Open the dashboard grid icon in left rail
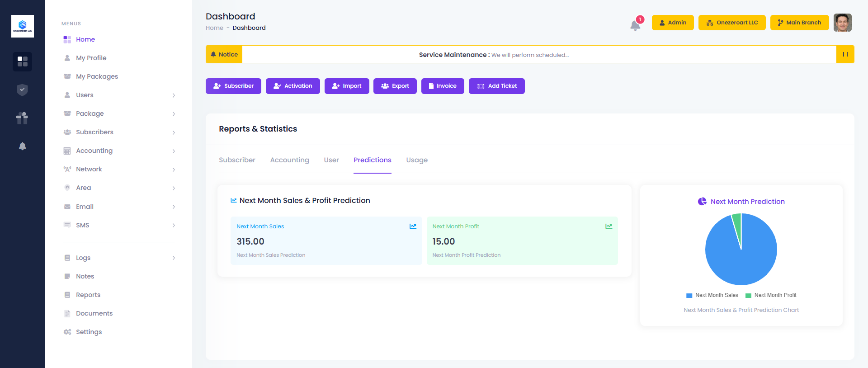868x368 pixels. pos(22,61)
